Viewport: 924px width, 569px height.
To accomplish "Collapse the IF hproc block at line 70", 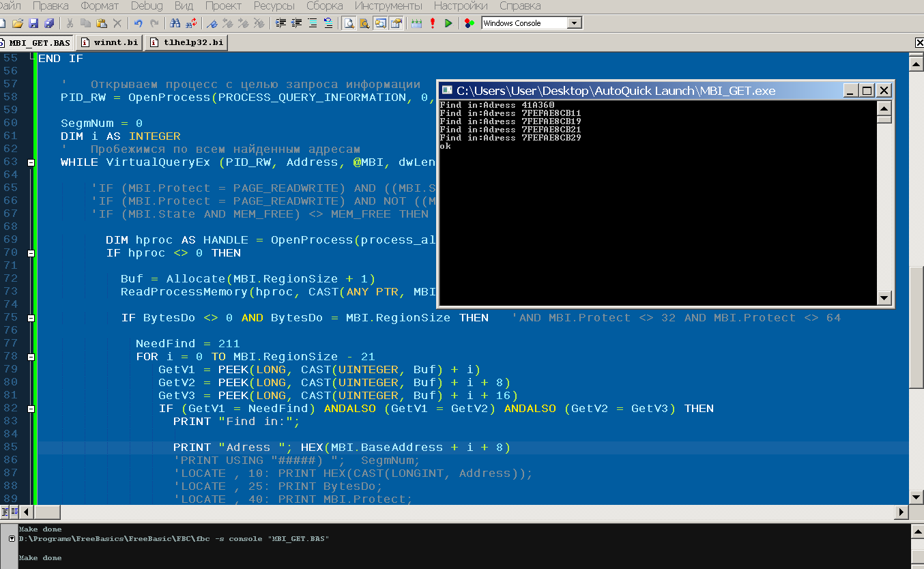I will [x=31, y=253].
